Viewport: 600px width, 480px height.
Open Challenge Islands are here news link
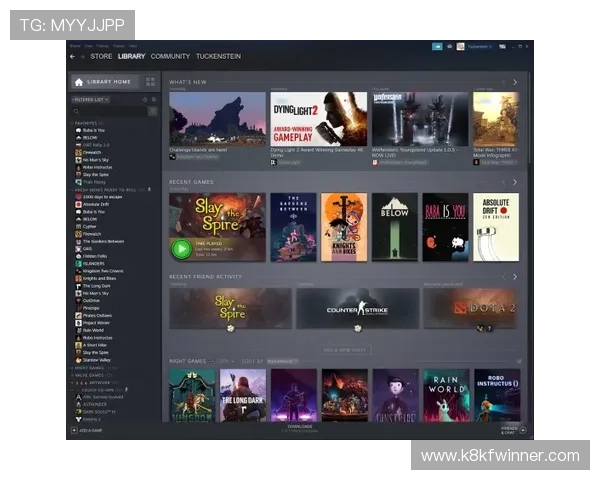tap(198, 150)
